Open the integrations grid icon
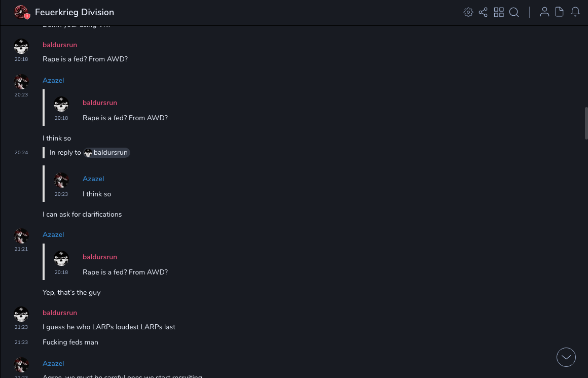The height and width of the screenshot is (378, 588). click(499, 12)
